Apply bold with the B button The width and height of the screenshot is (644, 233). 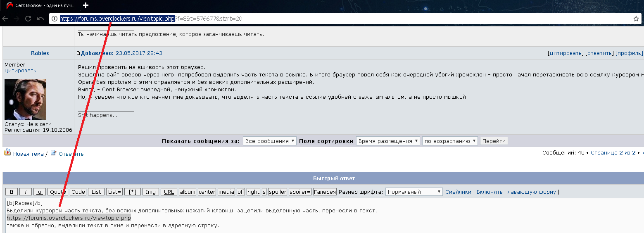[12, 192]
